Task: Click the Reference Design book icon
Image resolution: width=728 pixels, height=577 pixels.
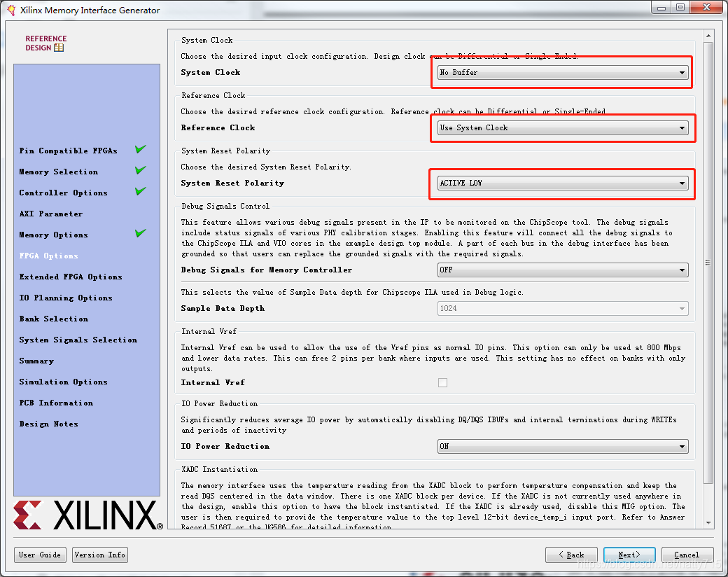Action: click(x=59, y=48)
